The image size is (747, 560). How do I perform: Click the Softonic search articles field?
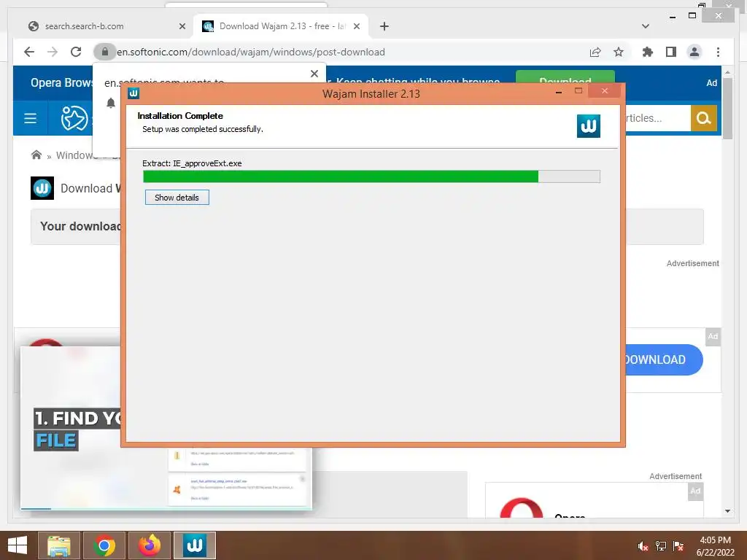[x=657, y=118]
